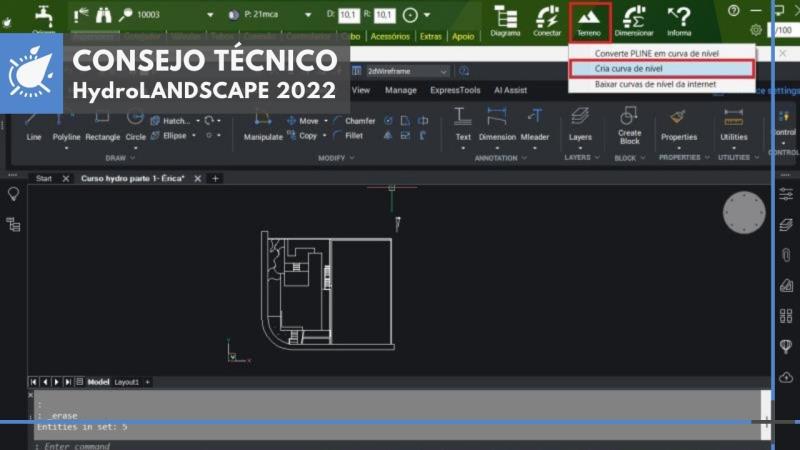This screenshot has width=800, height=450.
Task: Click the Informa help tool
Action: (679, 21)
